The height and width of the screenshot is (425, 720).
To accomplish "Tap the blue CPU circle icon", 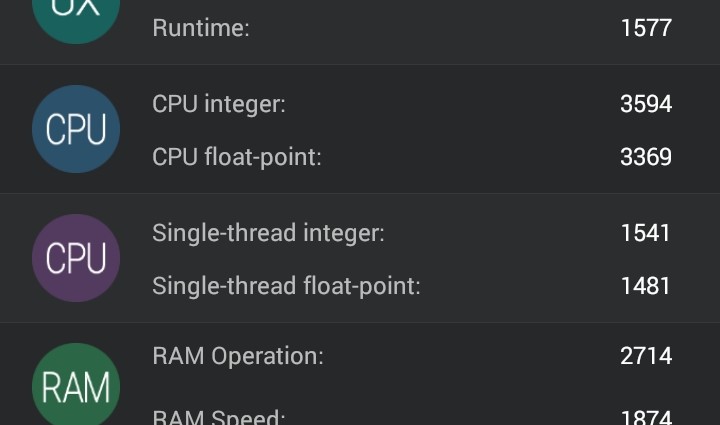I will click(x=76, y=130).
